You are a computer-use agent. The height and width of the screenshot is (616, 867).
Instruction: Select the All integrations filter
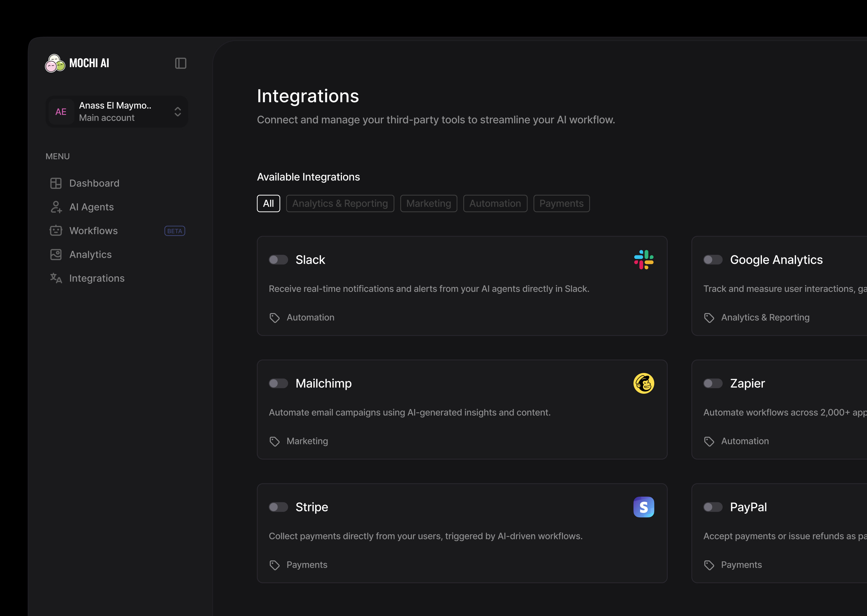268,203
